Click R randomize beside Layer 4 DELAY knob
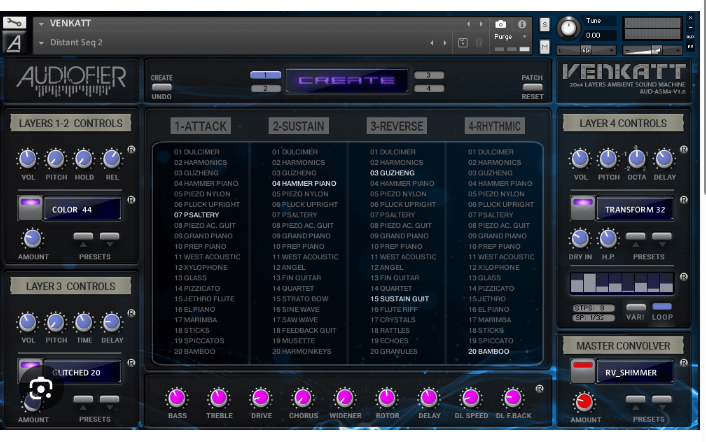The width and height of the screenshot is (706, 442). (x=683, y=149)
